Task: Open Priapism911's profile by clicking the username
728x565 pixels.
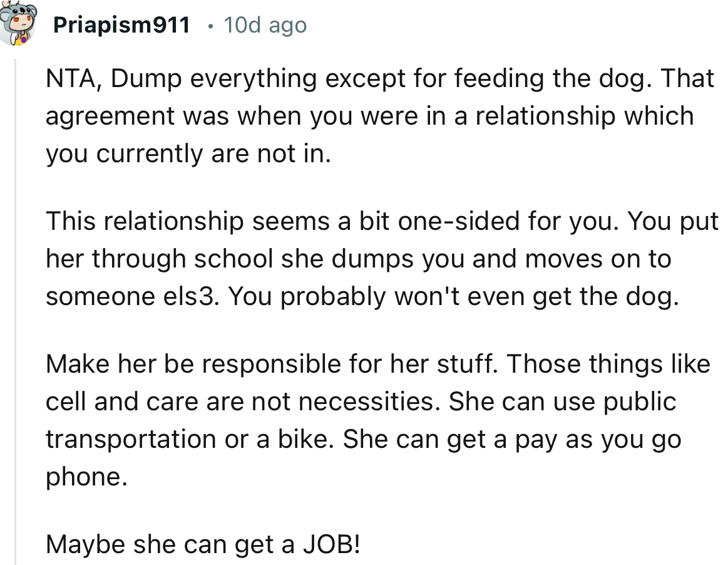Action: [121, 25]
